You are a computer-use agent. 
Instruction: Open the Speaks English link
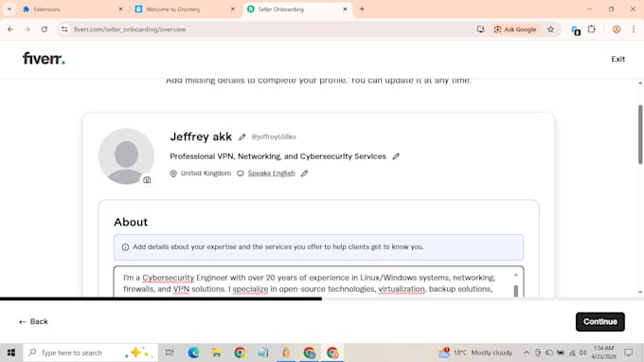271,173
